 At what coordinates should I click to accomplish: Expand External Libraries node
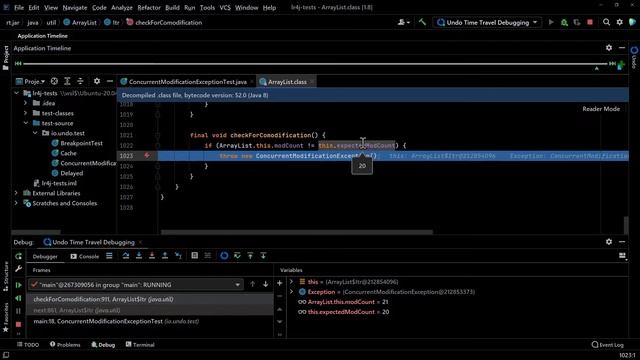(x=16, y=193)
